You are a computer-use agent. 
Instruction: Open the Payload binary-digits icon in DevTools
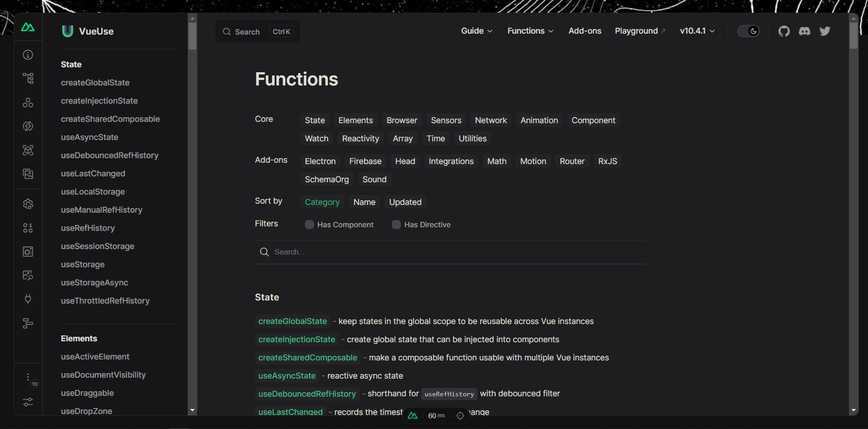tap(28, 228)
